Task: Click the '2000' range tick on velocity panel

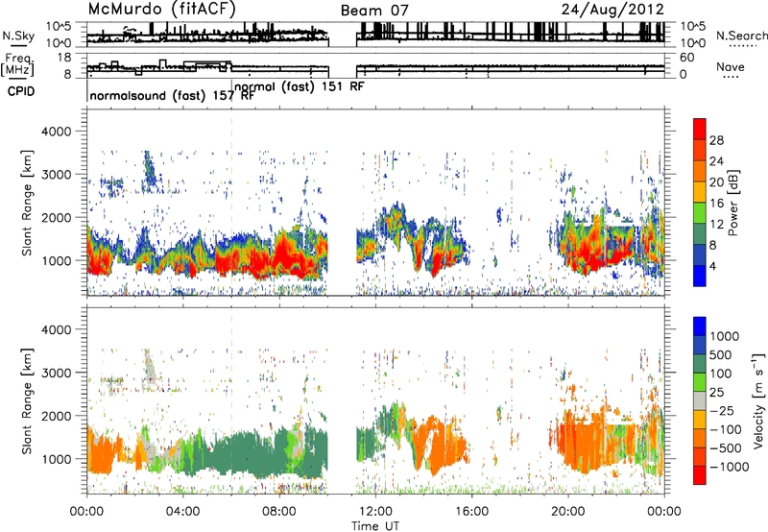Action: [56, 416]
